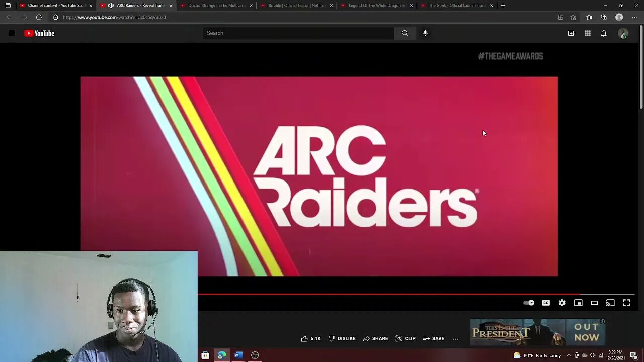Click the youtube.com address bar URL

(114, 17)
